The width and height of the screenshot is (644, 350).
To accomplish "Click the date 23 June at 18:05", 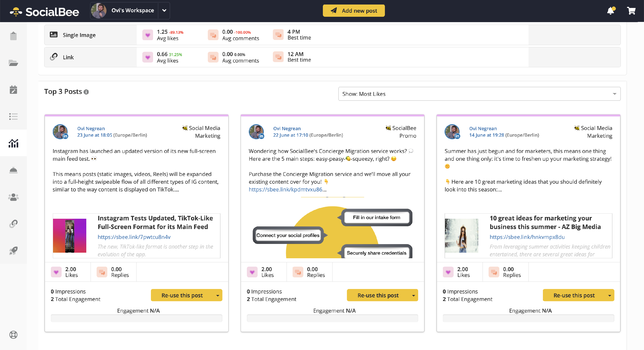I will click(x=94, y=135).
